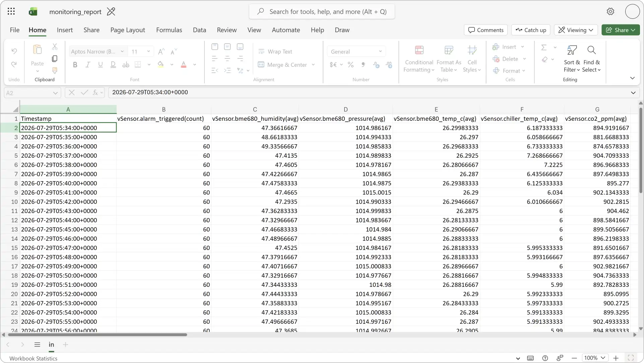Click the Insert Function fx icon
The image size is (644, 363).
(95, 92)
